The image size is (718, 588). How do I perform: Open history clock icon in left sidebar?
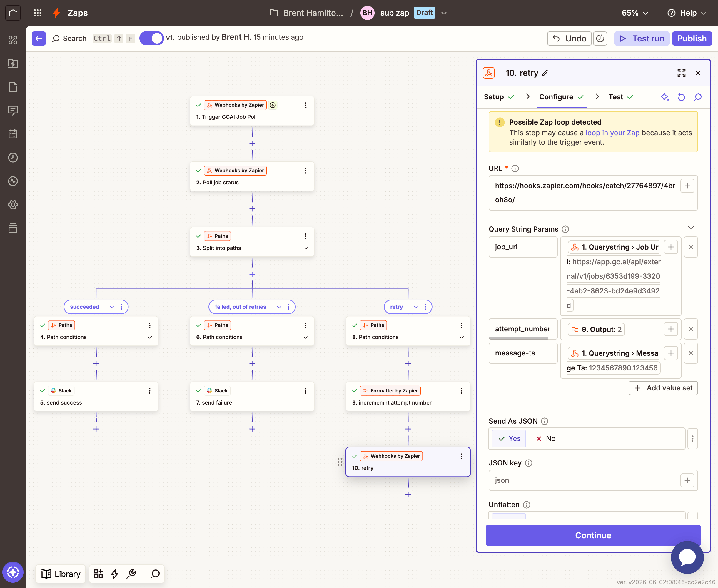pyautogui.click(x=13, y=158)
